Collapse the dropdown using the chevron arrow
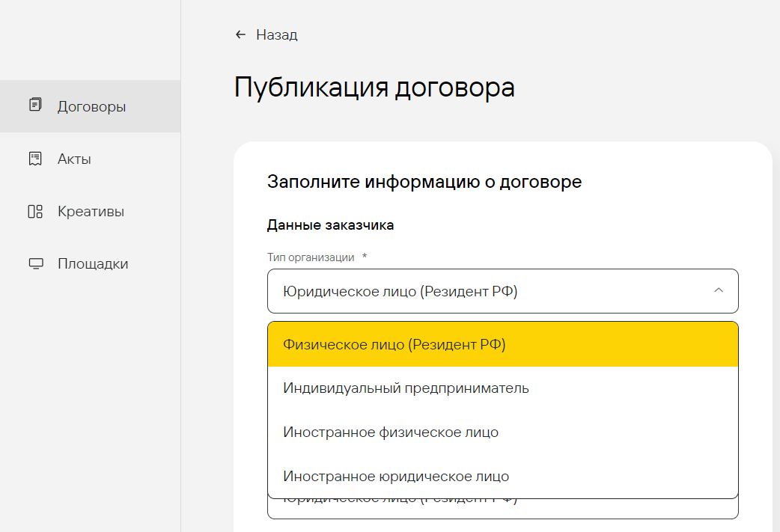Screen dimensions: 780x532 718,290
